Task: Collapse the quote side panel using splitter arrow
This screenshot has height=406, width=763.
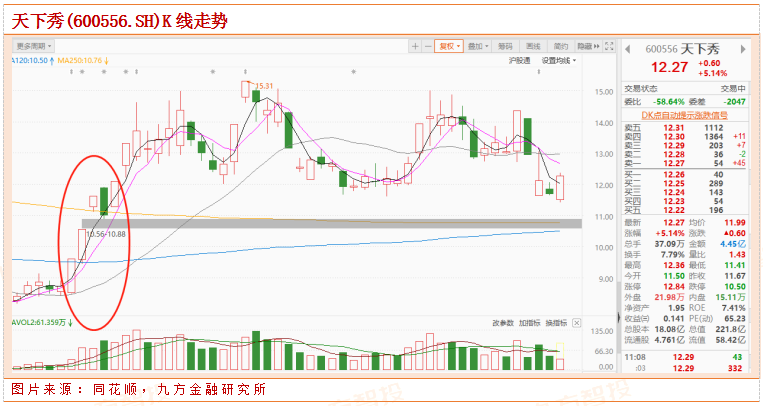Action: click(x=619, y=318)
